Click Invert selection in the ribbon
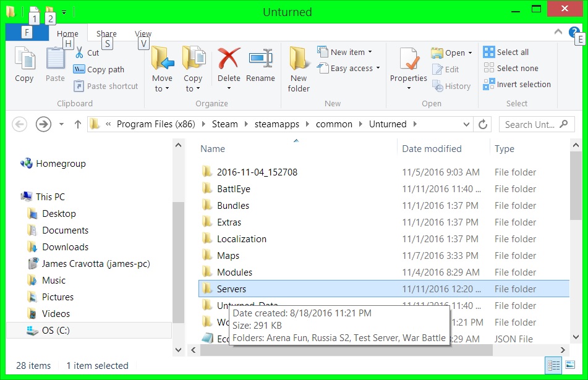588x380 pixels. click(x=517, y=84)
